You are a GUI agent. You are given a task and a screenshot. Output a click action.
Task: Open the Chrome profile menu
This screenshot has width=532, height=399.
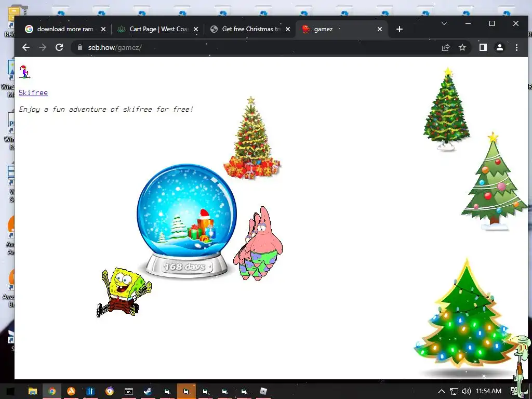coord(500,47)
